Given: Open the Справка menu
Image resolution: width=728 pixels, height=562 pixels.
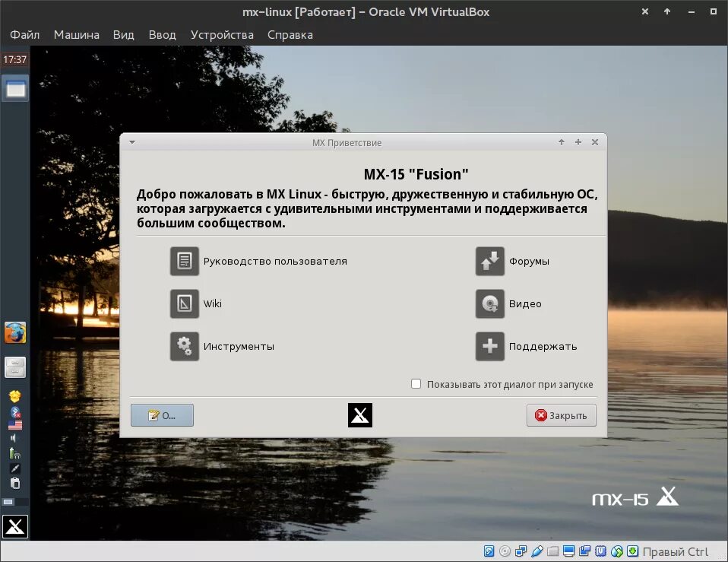Looking at the screenshot, I should point(290,35).
